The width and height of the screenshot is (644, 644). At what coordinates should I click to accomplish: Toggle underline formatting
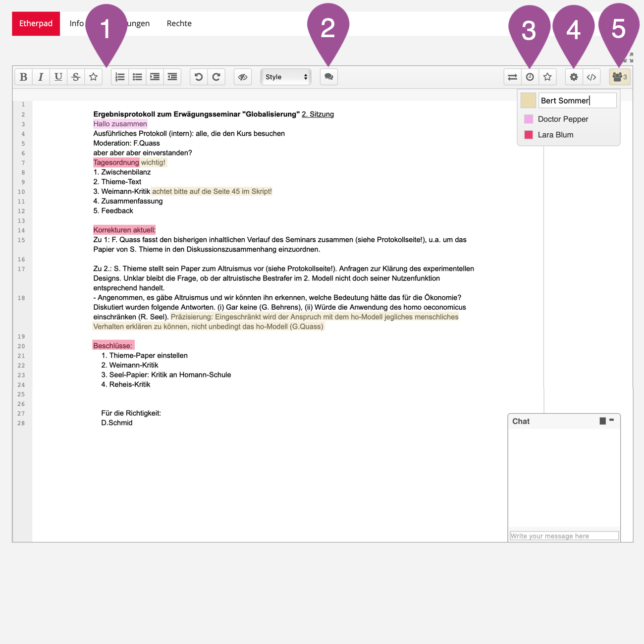(x=58, y=77)
